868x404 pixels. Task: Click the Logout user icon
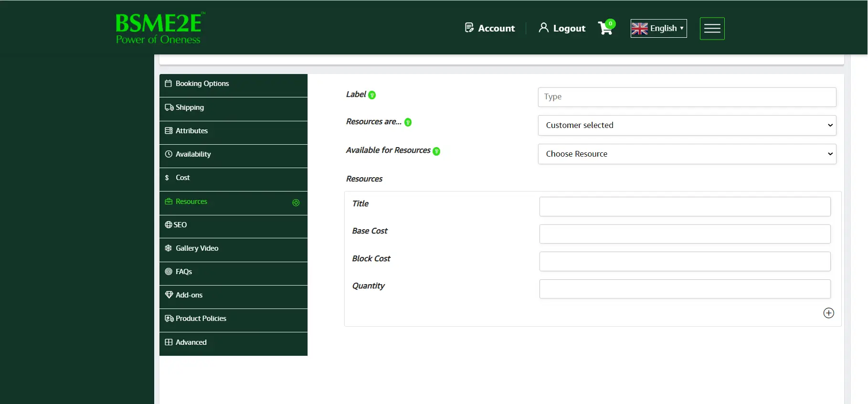coord(543,28)
